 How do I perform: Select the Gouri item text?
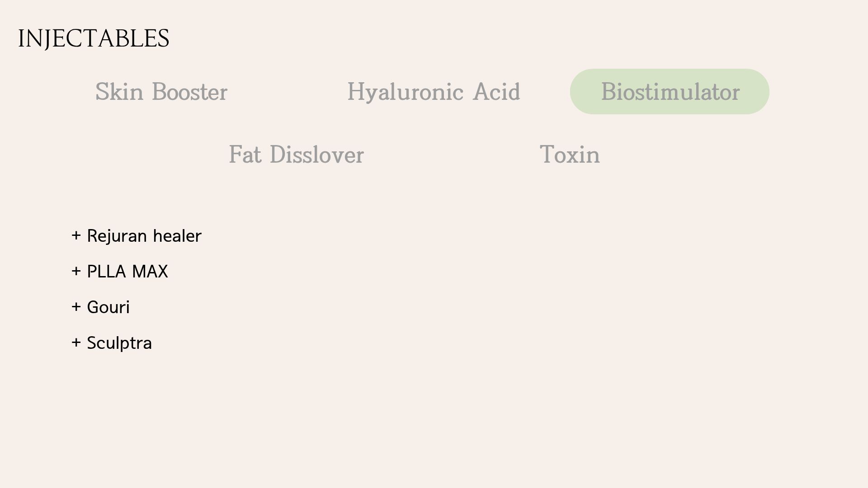pyautogui.click(x=108, y=307)
